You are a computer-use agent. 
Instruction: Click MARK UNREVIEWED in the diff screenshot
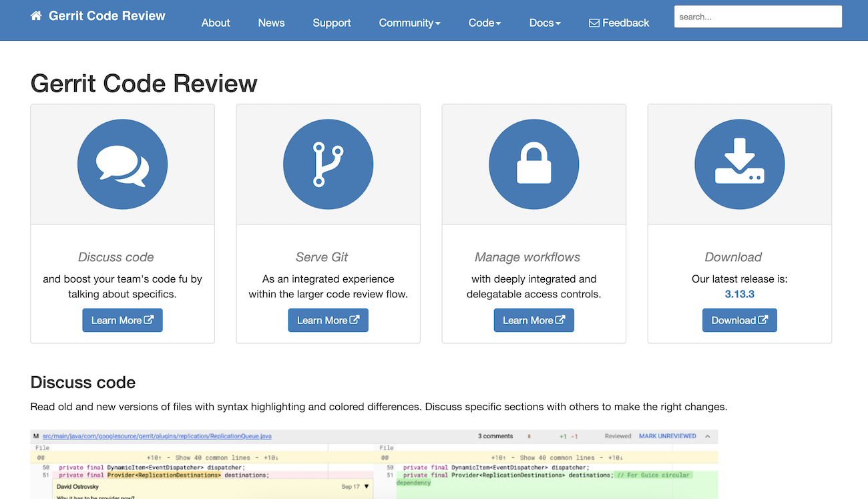click(x=667, y=436)
